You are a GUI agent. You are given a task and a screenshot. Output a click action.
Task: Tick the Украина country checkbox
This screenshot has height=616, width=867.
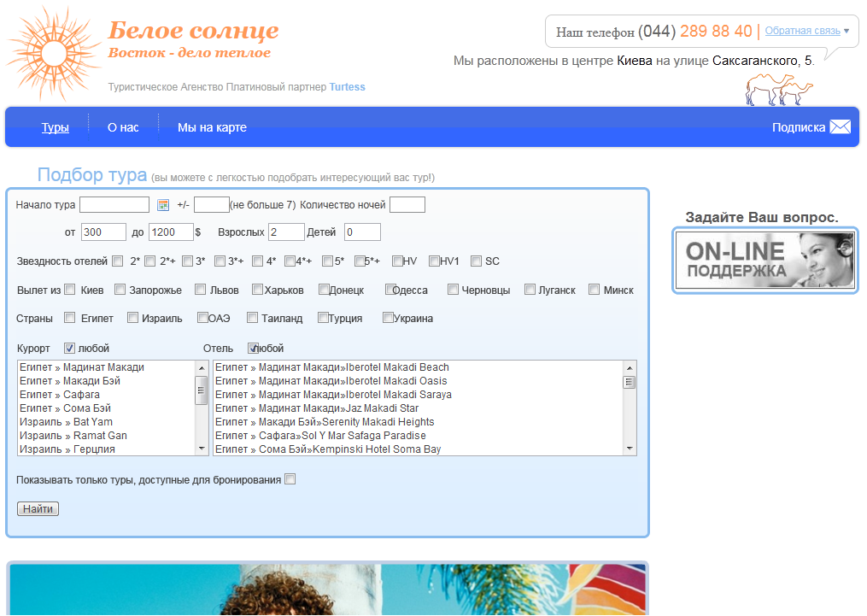coord(388,318)
